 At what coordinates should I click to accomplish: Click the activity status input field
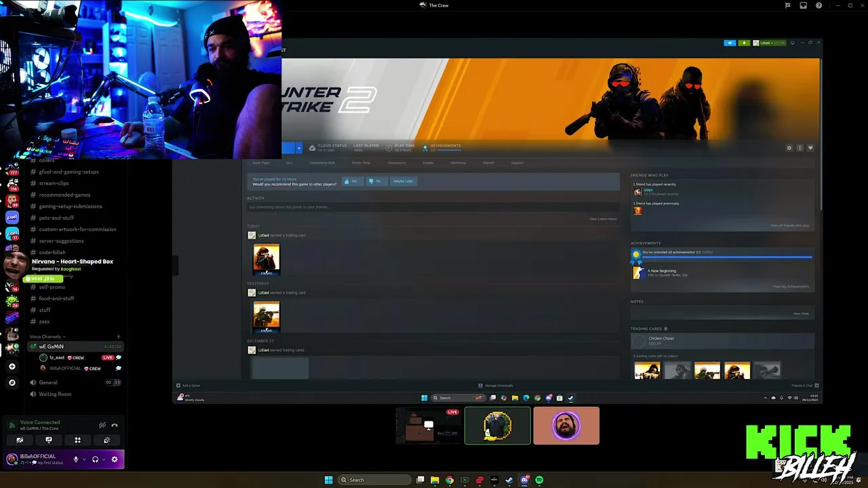433,207
